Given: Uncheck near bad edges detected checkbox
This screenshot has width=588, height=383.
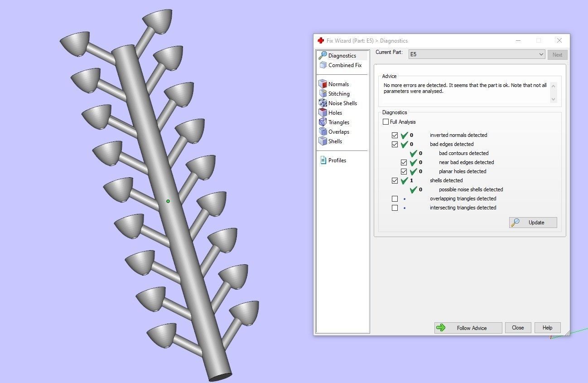Looking at the screenshot, I should [404, 162].
